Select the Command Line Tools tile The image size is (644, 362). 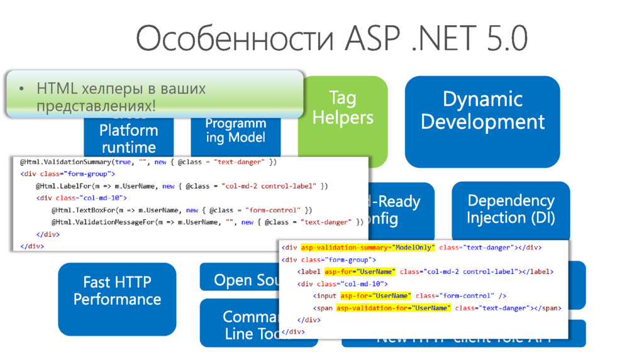point(240,324)
